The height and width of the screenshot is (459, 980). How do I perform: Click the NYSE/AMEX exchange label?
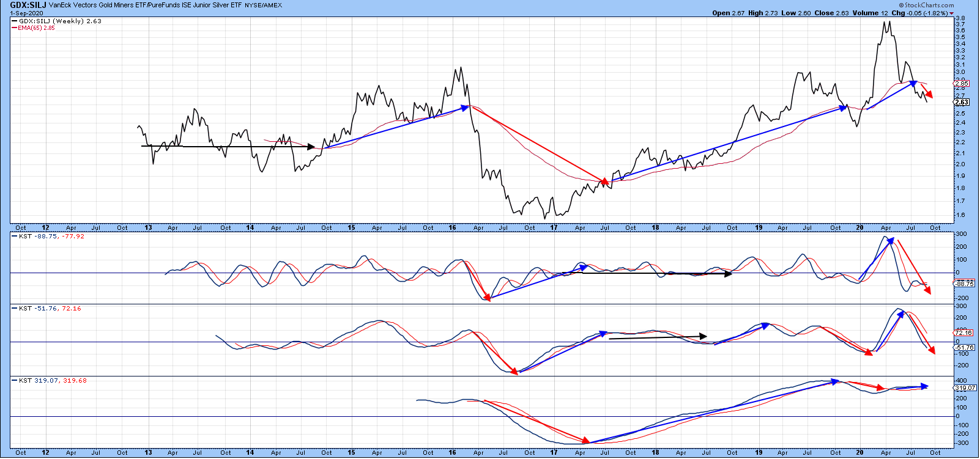(x=264, y=6)
